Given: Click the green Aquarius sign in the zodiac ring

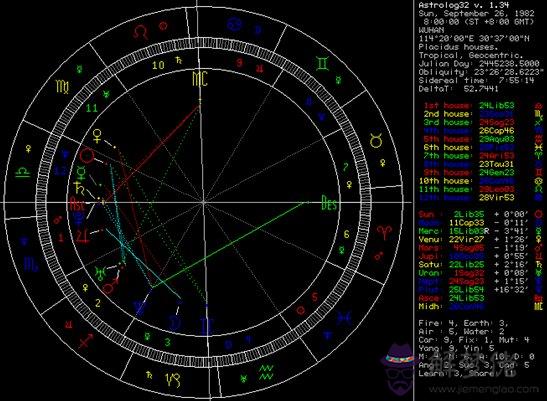Looking at the screenshot, I should [x=266, y=372].
